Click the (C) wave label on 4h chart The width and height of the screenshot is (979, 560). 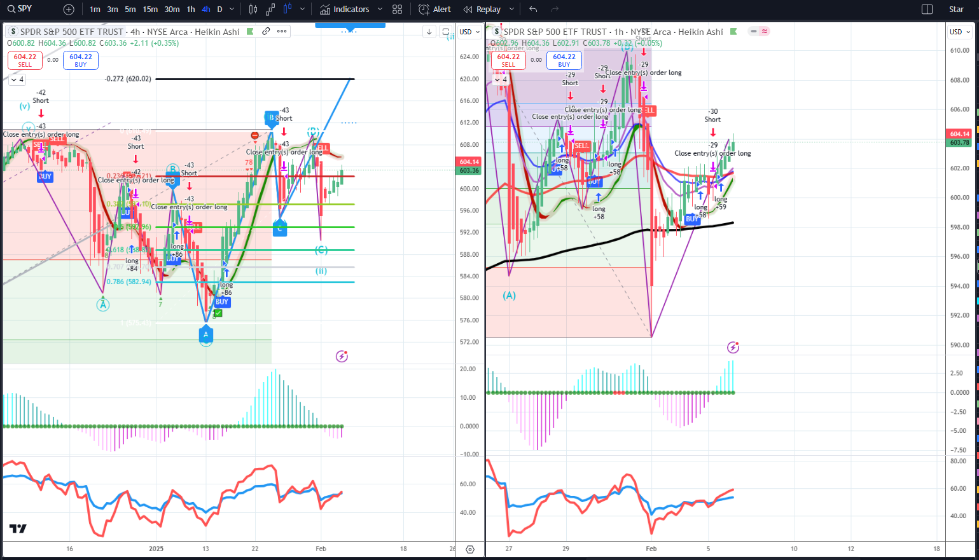(x=321, y=250)
